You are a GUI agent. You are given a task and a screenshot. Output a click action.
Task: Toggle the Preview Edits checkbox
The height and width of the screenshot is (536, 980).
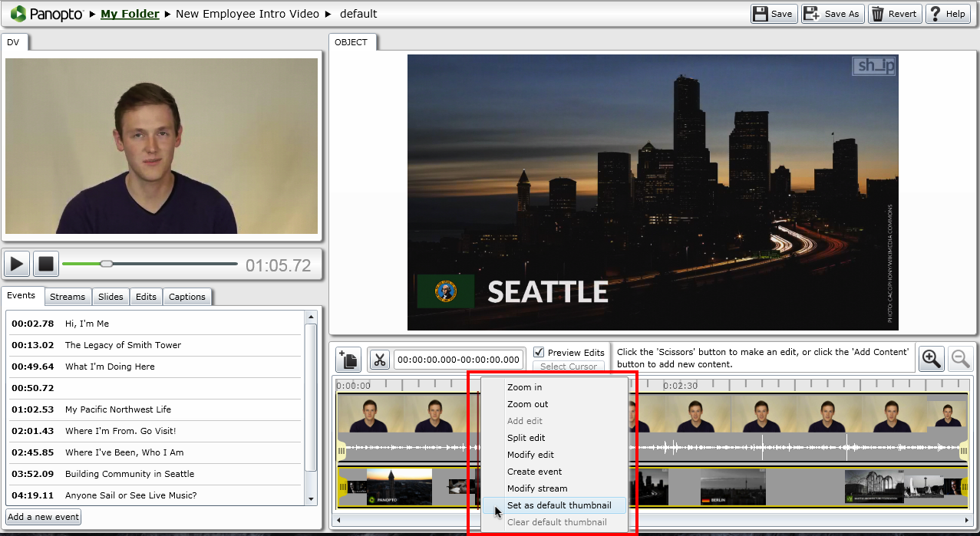pyautogui.click(x=539, y=352)
